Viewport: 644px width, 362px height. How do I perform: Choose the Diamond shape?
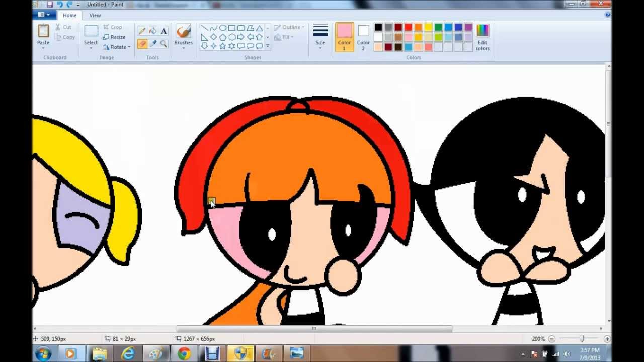(213, 37)
